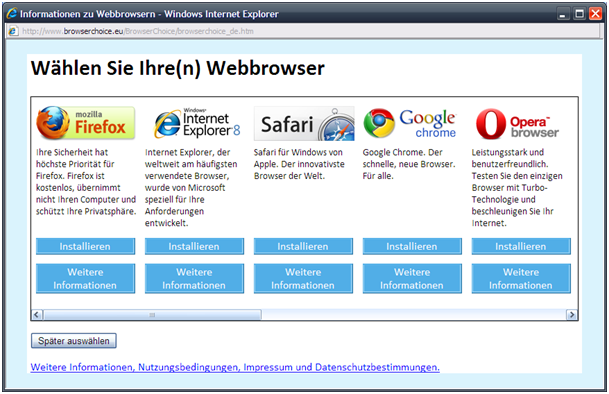Click the Mozilla Firefox logo
This screenshot has height=394, width=609.
pyautogui.click(x=86, y=123)
